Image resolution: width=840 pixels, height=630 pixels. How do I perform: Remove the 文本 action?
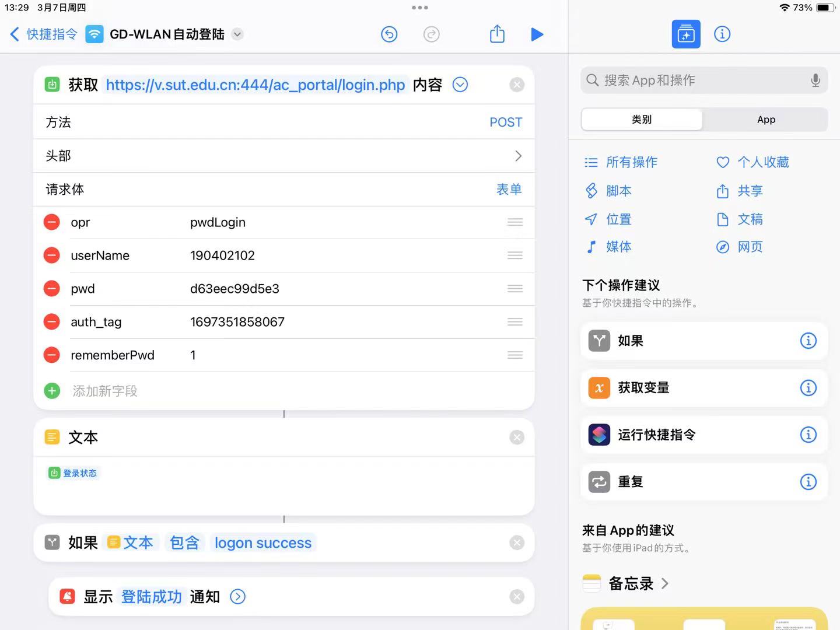pyautogui.click(x=517, y=437)
